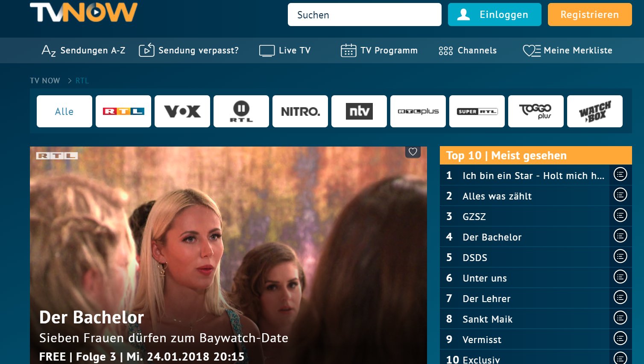Open list icon for Unter uns
Image resolution: width=644 pixels, height=364 pixels.
(x=620, y=277)
